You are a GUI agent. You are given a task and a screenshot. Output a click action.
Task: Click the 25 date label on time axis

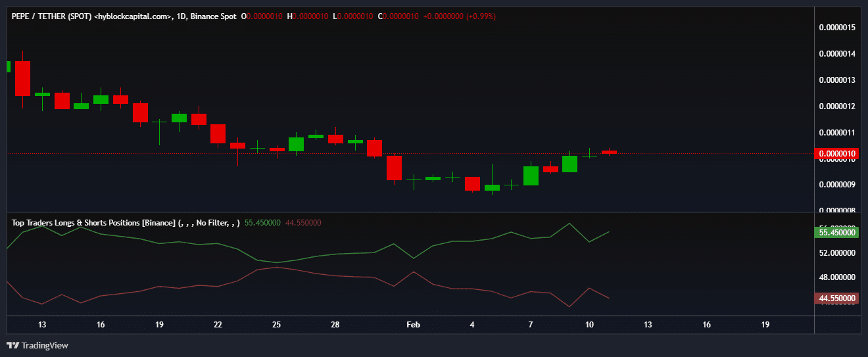(x=277, y=325)
